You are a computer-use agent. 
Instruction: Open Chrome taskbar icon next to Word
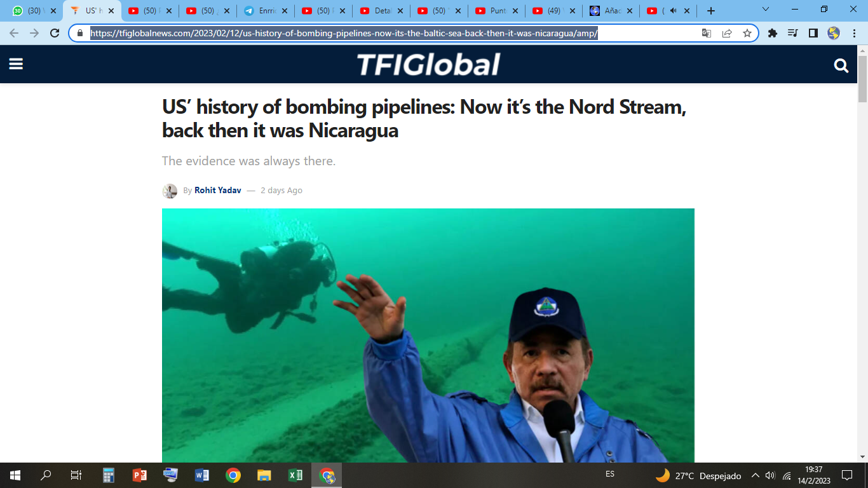[x=233, y=475]
